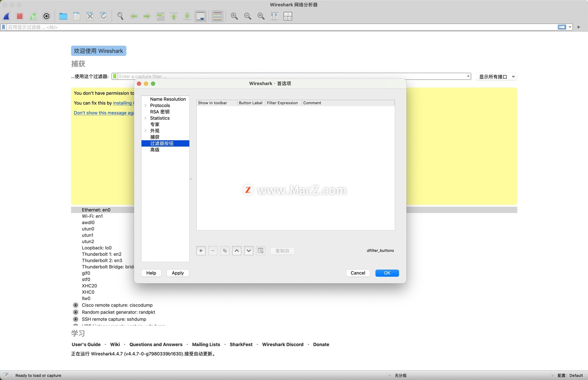The height and width of the screenshot is (380, 588).
Task: Click 配置: Default profile in status bar
Action: [x=570, y=375]
